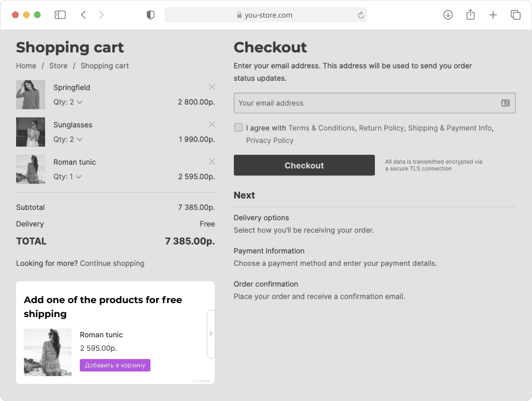Click the Share icon in toolbar
The image size is (532, 401).
(470, 15)
